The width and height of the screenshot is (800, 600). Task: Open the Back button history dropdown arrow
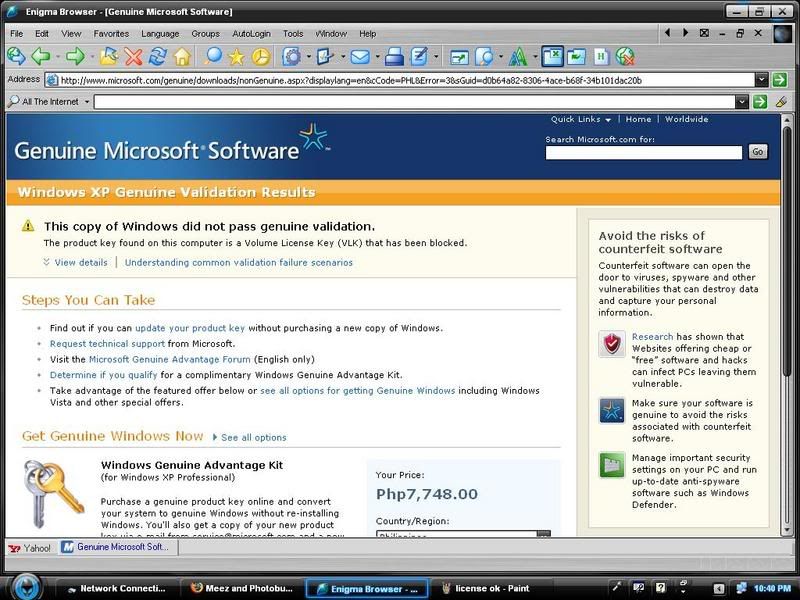coord(58,57)
